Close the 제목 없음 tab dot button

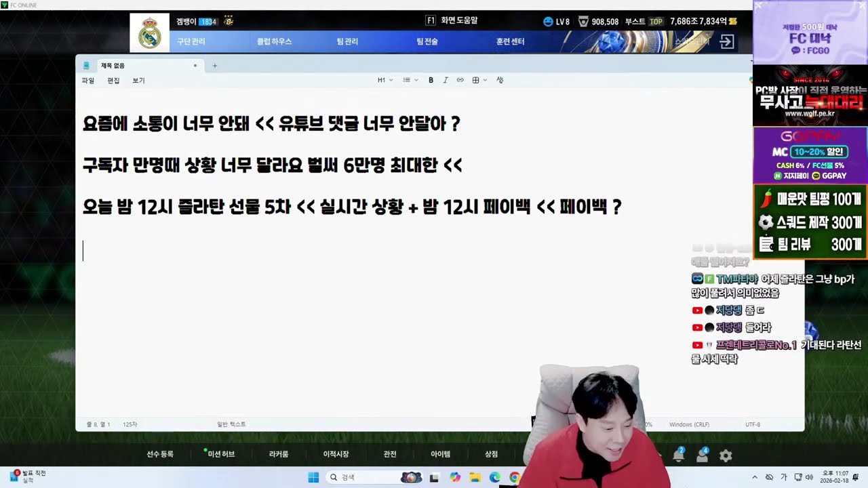(x=195, y=66)
